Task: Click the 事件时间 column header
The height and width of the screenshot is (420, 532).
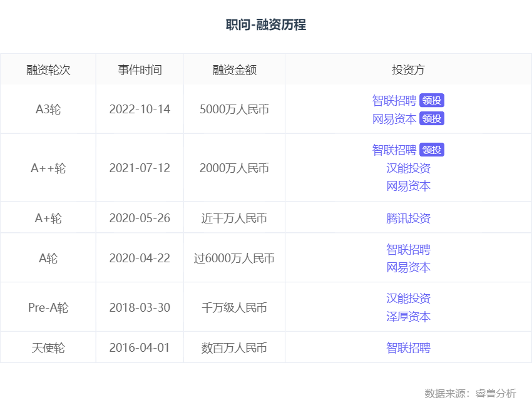Action: pos(140,70)
